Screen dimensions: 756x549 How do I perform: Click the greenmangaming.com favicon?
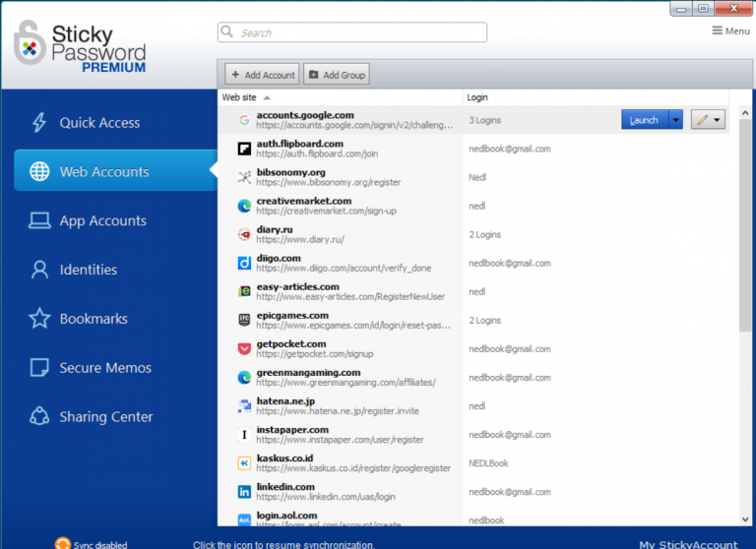pos(244,377)
